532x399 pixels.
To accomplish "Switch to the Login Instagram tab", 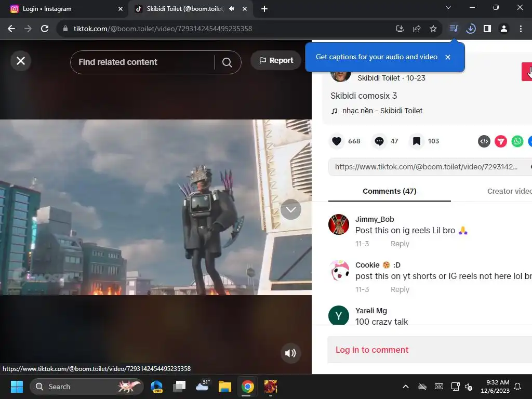I will pos(63,9).
